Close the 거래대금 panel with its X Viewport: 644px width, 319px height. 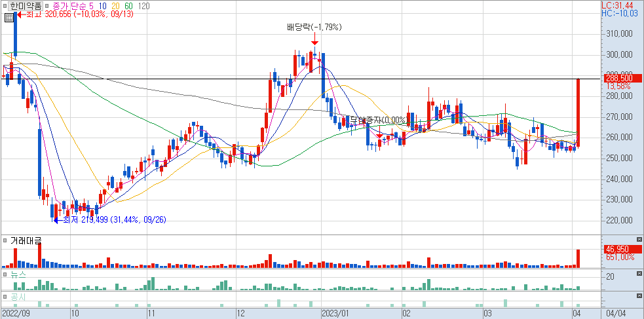(x=639, y=239)
